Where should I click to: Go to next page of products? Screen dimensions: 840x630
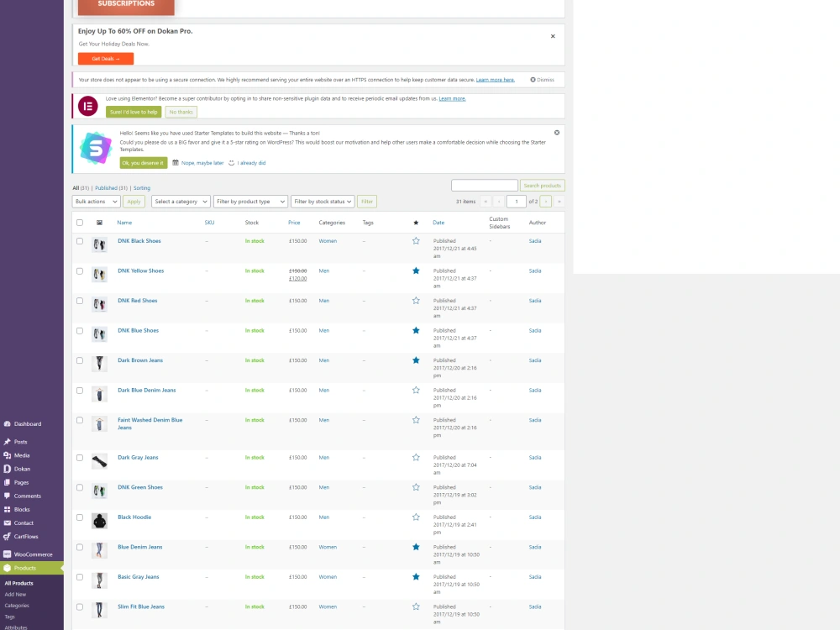click(x=546, y=202)
